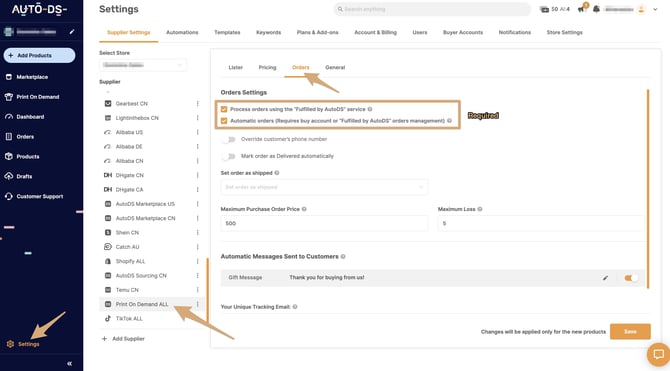This screenshot has height=371, width=670.
Task: Edit the Gift Message pencil icon
Action: (x=605, y=278)
